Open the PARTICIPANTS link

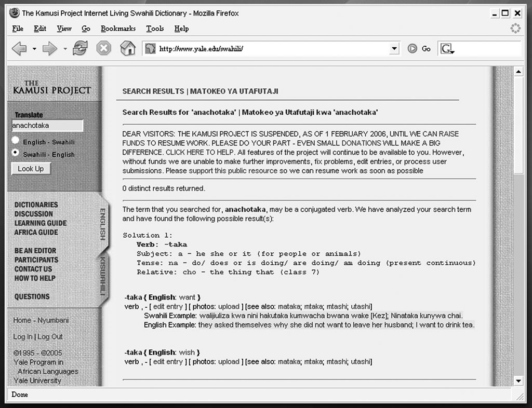pyautogui.click(x=36, y=260)
